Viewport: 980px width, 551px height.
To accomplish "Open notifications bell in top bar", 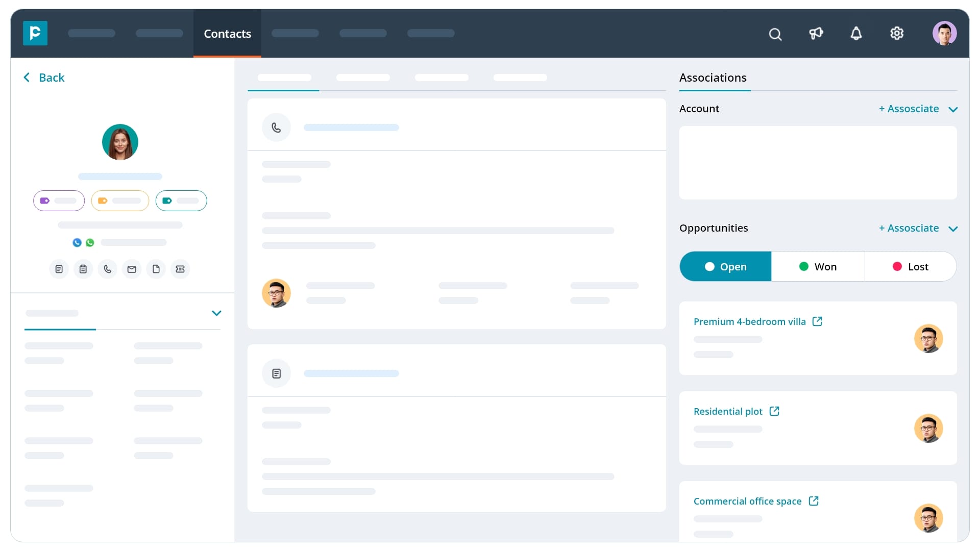I will pyautogui.click(x=856, y=34).
